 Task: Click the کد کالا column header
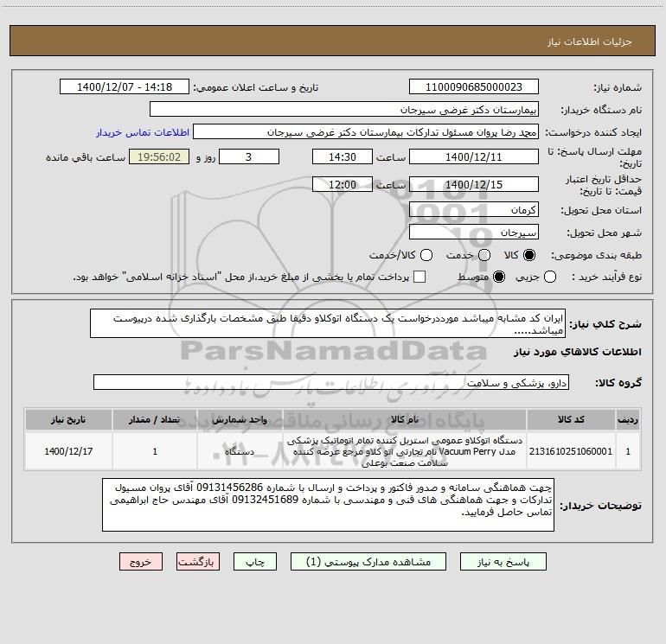571,419
